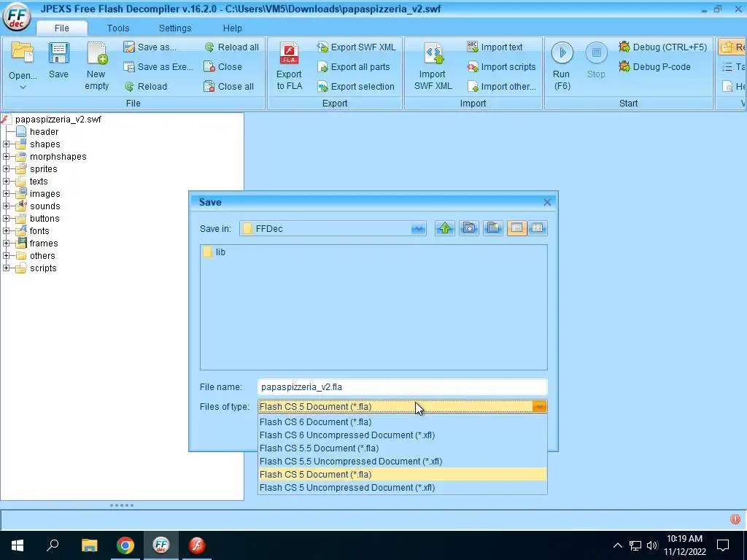Expand the Open dropdown arrow
Viewport: 747px width, 560px height.
pyautogui.click(x=23, y=87)
